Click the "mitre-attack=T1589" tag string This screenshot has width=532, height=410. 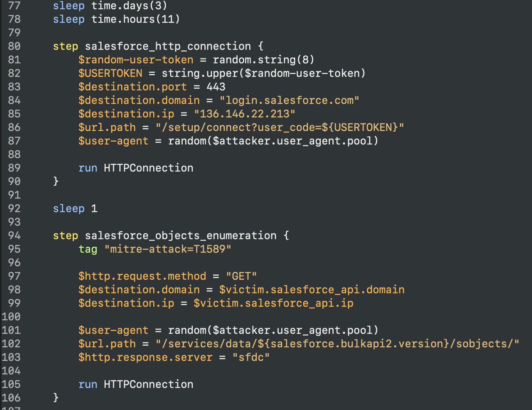(167, 249)
